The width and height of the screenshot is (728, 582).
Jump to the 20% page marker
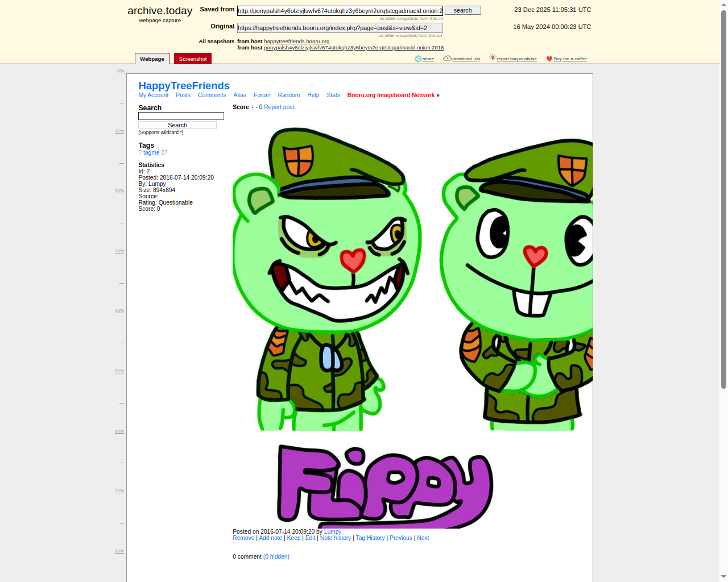coord(119,191)
